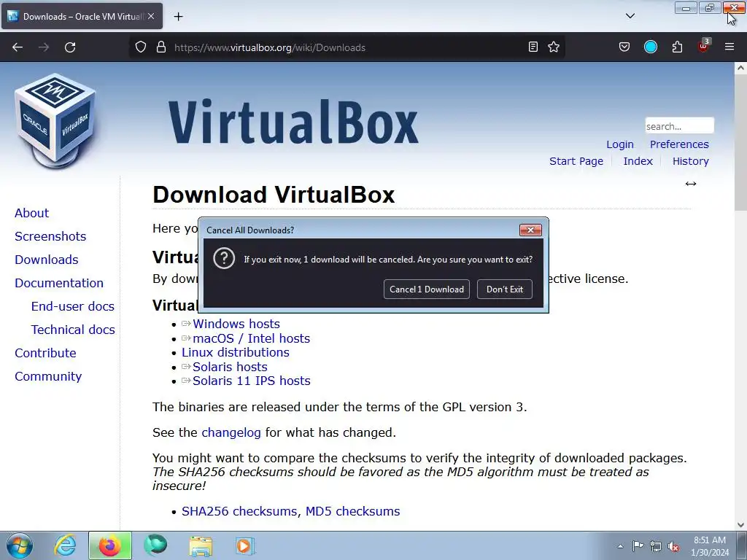Click Cancel 1 Download button
Viewport: 747px width, 560px height.
(426, 289)
